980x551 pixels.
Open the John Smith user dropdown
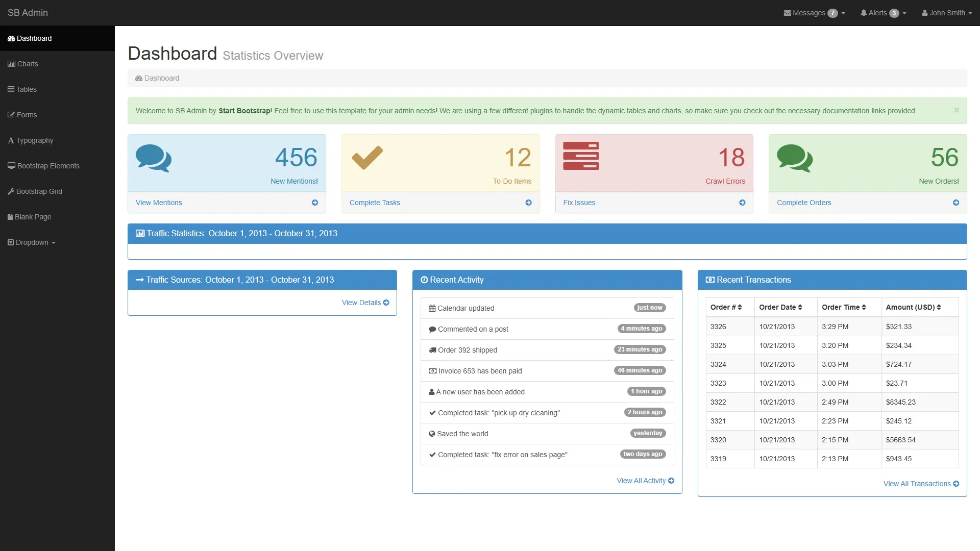pyautogui.click(x=947, y=13)
